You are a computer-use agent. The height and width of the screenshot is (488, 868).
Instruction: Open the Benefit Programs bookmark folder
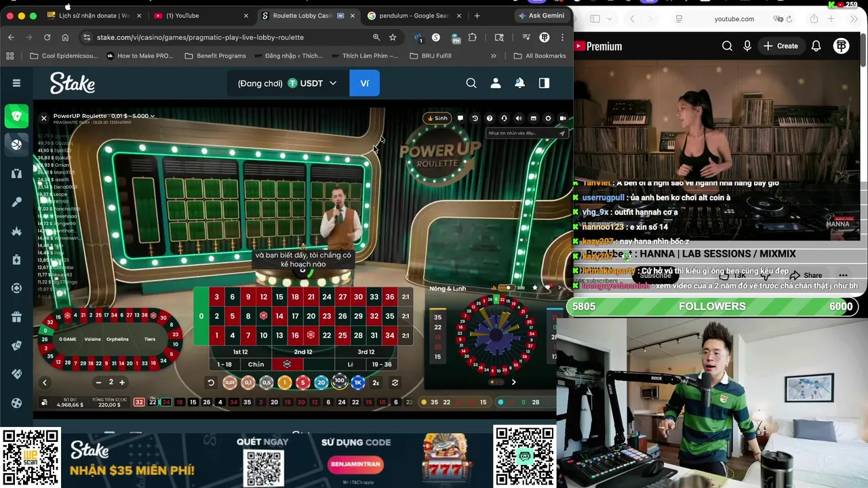click(x=215, y=56)
